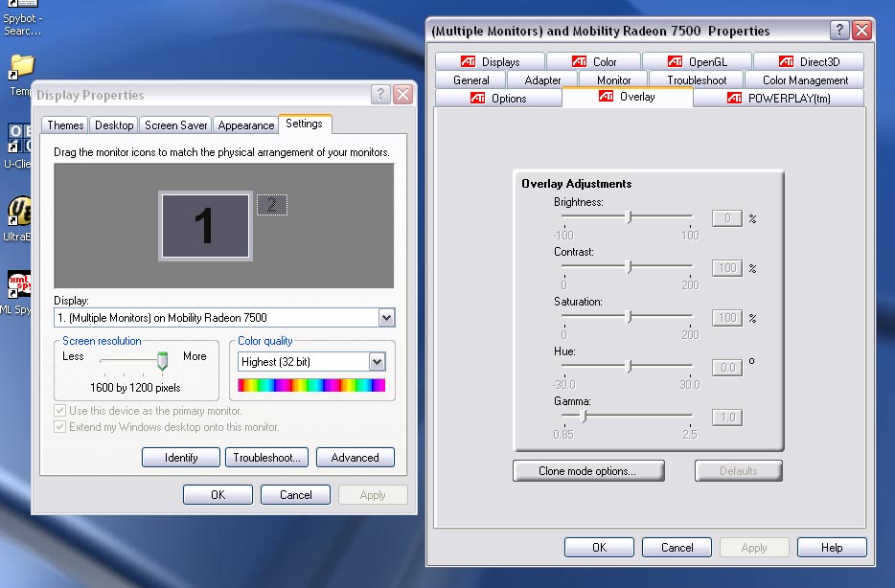The width and height of the screenshot is (895, 588).
Task: Open the POWERPLAY(tm) tab
Action: click(x=778, y=98)
